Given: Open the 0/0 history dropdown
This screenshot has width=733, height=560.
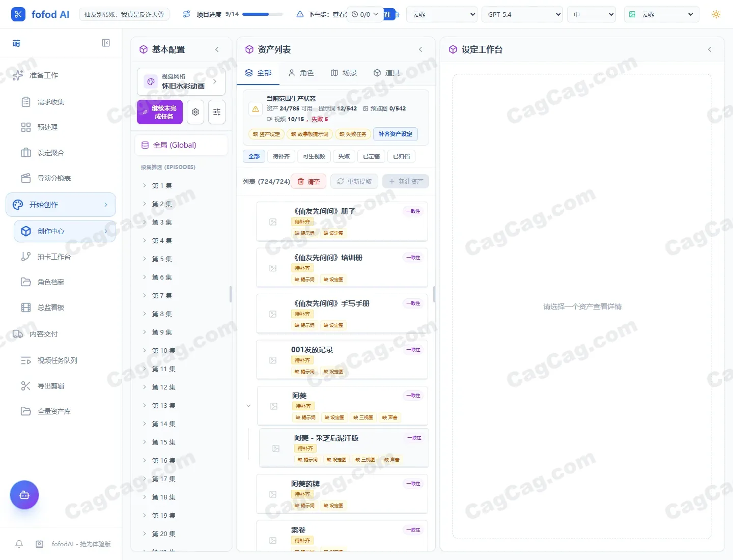Looking at the screenshot, I should [x=365, y=14].
